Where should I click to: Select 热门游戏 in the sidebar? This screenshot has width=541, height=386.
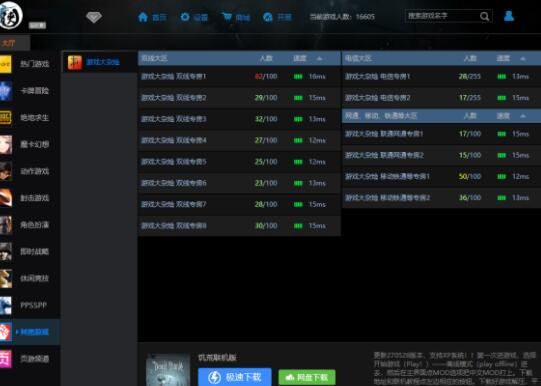click(x=35, y=64)
